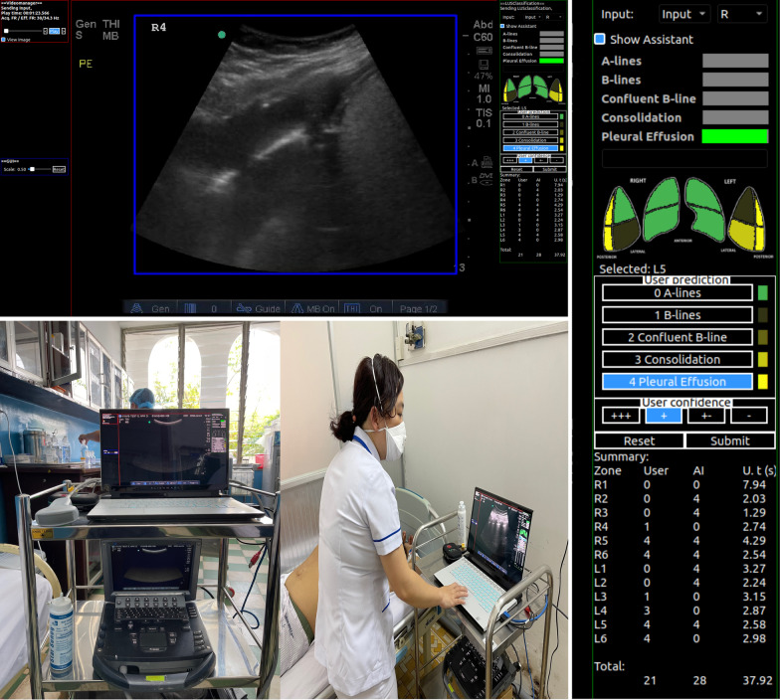The height and width of the screenshot is (700, 780).
Task: Open the R zone dropdown
Action: (740, 14)
